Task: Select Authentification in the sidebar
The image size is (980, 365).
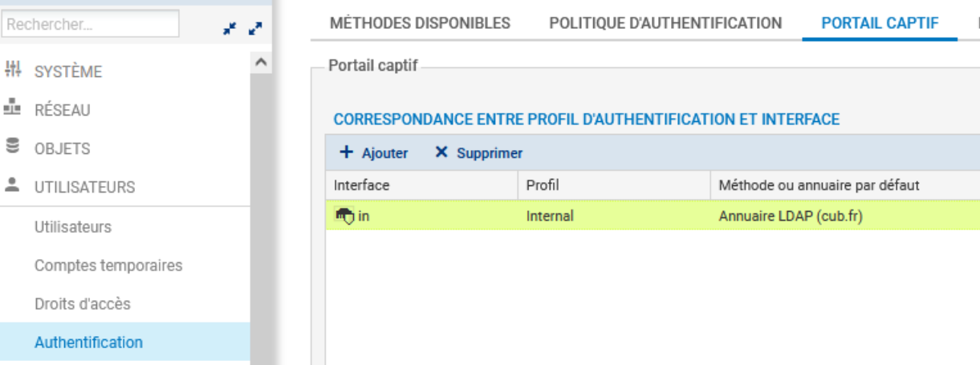Action: tap(88, 343)
